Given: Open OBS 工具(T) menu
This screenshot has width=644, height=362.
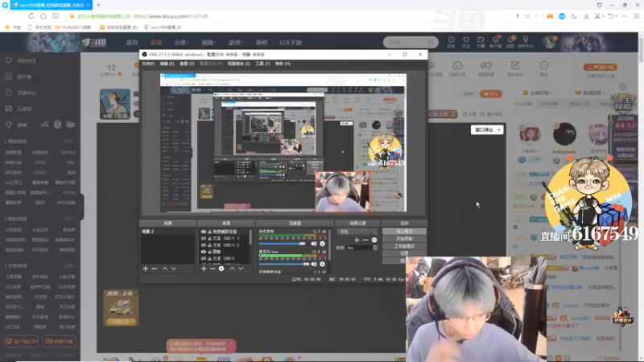Looking at the screenshot, I should (262, 64).
